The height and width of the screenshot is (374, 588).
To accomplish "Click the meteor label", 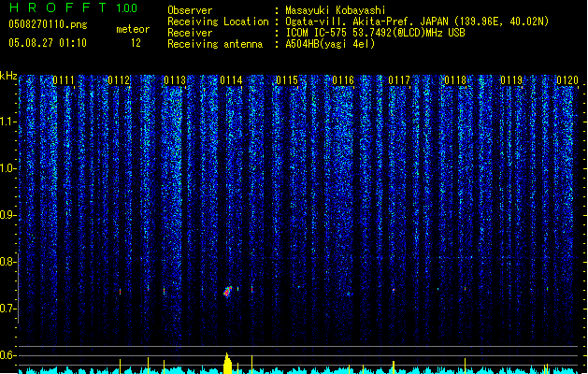I will 133,29.
